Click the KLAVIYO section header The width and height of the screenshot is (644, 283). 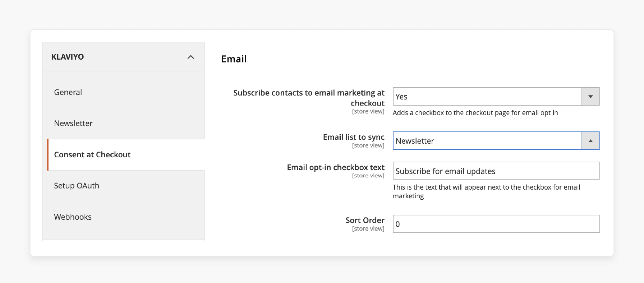pos(124,57)
